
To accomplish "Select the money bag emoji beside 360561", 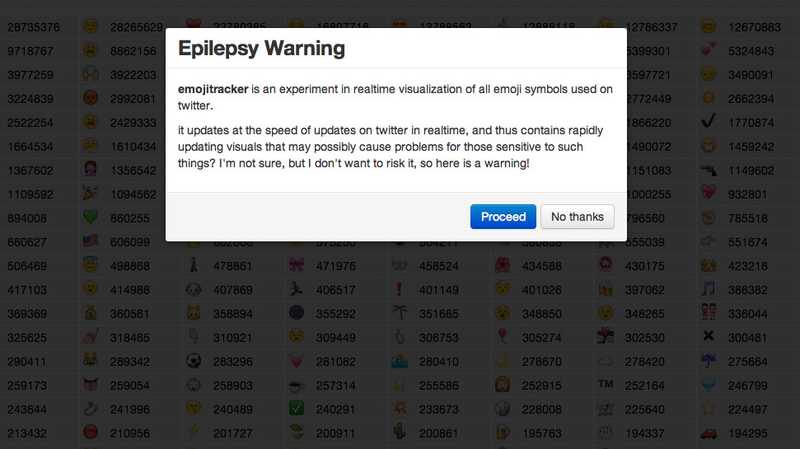I will (90, 313).
